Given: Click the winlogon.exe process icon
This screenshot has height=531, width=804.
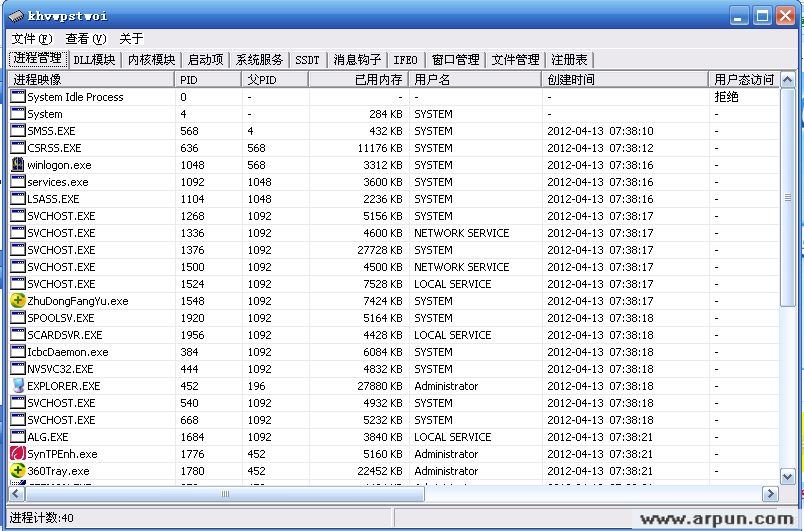Looking at the screenshot, I should (18, 165).
